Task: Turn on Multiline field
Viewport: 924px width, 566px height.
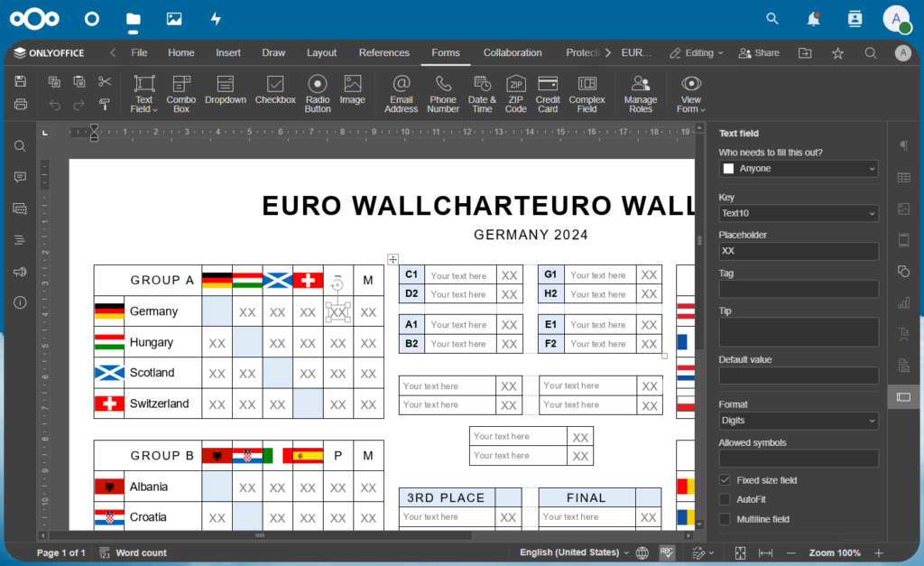Action: tap(724, 519)
